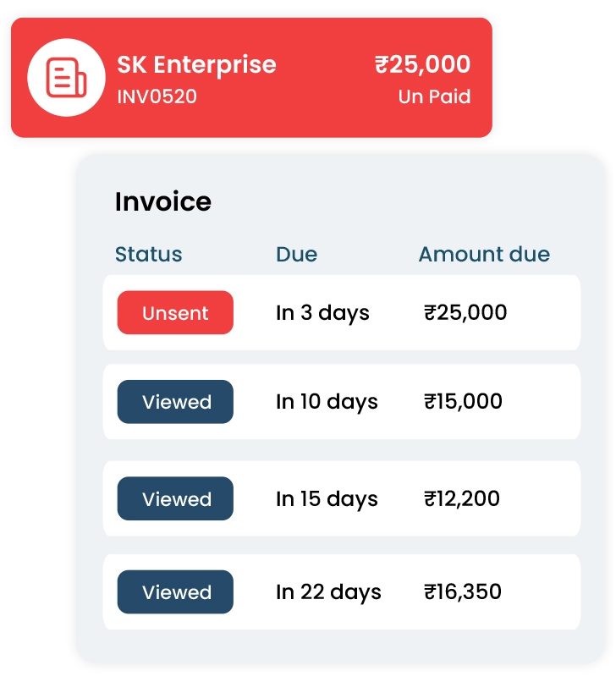This screenshot has height=682, width=616.
Task: Click the Viewed badge for 15 days row
Action: (x=175, y=498)
